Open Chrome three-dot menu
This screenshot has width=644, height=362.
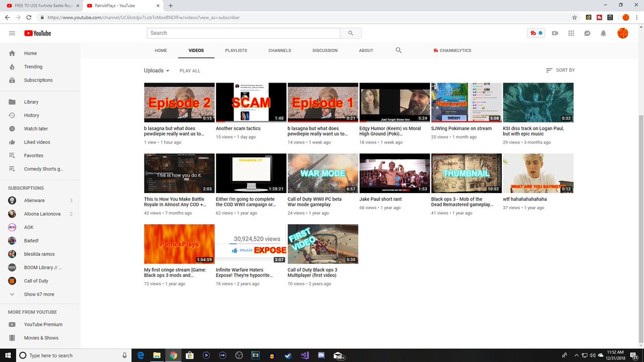[636, 17]
